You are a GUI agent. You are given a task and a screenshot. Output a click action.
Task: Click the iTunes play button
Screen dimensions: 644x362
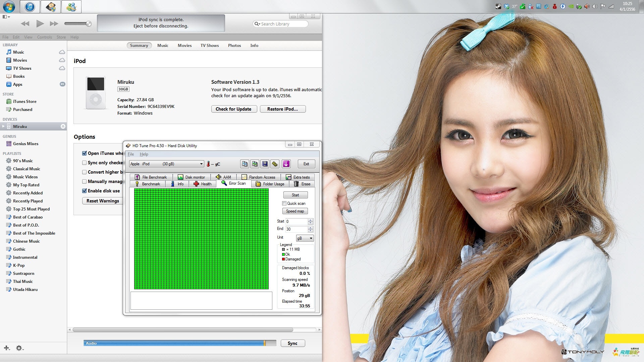40,23
